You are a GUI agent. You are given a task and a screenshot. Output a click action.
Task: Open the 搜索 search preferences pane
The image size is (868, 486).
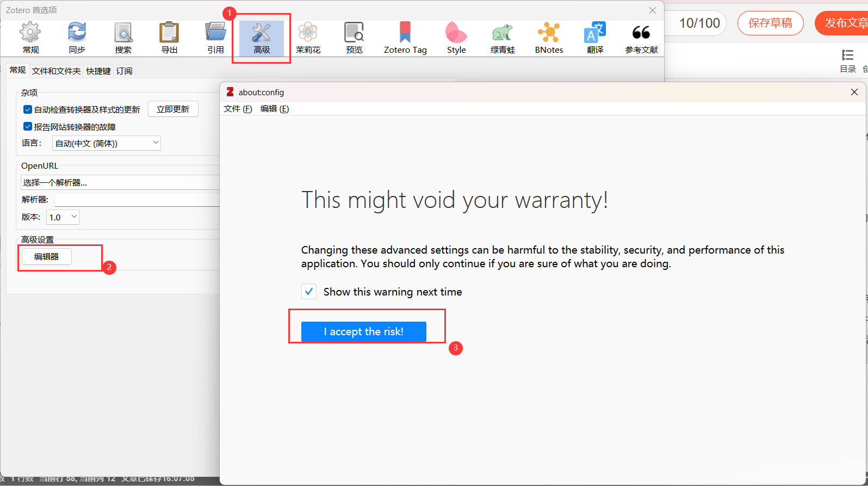click(x=123, y=38)
